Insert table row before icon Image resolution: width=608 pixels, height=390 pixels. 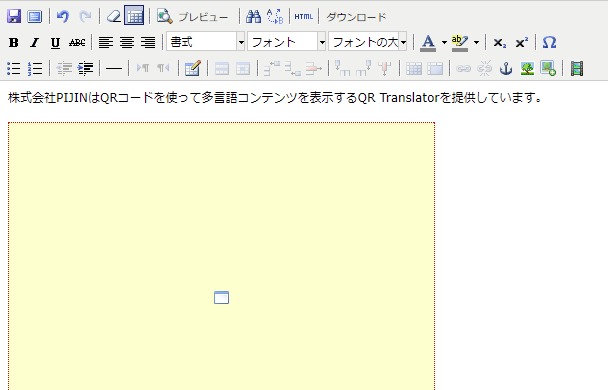272,69
